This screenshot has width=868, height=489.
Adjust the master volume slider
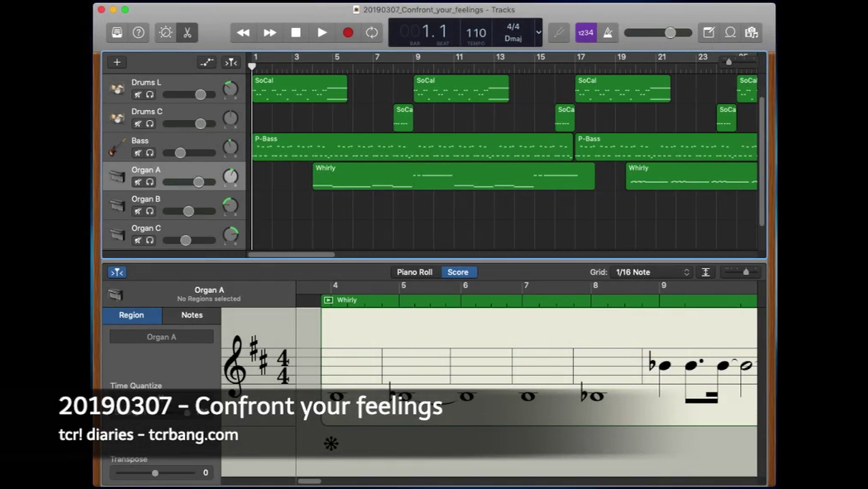click(x=658, y=33)
